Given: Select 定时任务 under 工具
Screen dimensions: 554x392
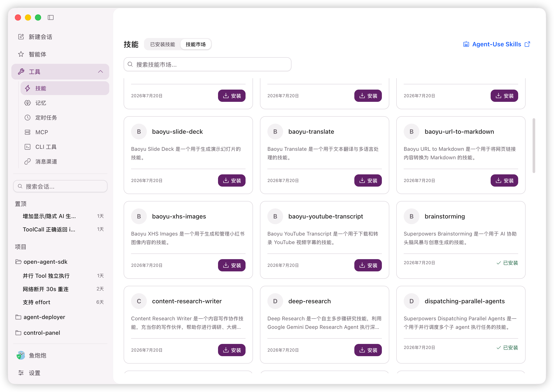Looking at the screenshot, I should coord(65,118).
